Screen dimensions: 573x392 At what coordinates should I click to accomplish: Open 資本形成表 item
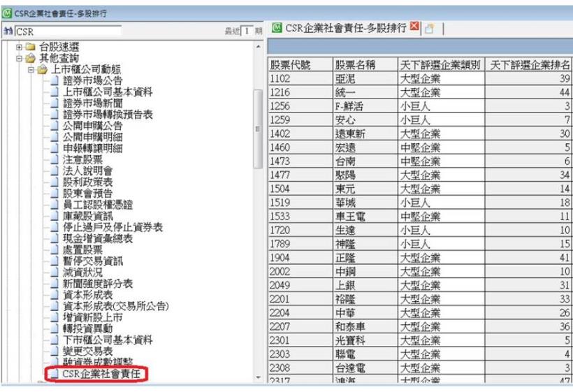[88, 295]
